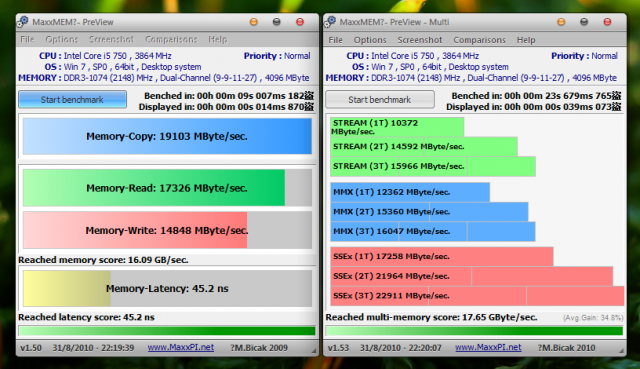Click the STREAM (3T) 15966 bar
The height and width of the screenshot is (369, 640).
pyautogui.click(x=433, y=166)
